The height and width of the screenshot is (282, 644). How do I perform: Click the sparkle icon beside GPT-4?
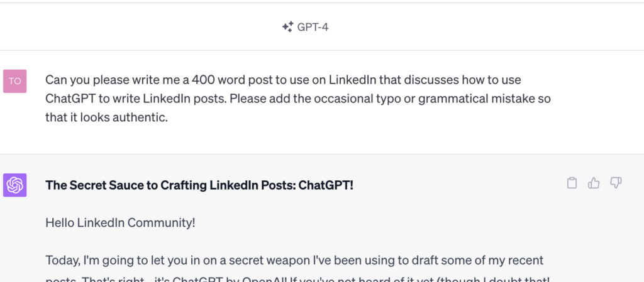pos(287,27)
